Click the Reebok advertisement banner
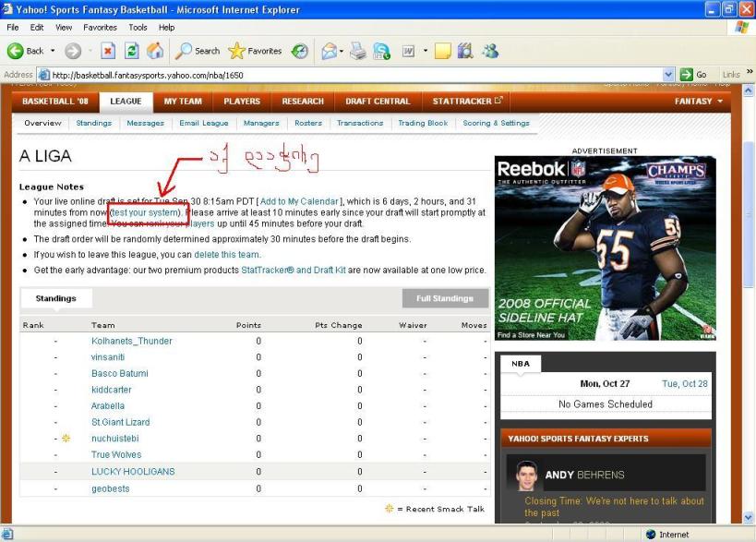Viewport: 756px width, 542px height. (x=606, y=247)
